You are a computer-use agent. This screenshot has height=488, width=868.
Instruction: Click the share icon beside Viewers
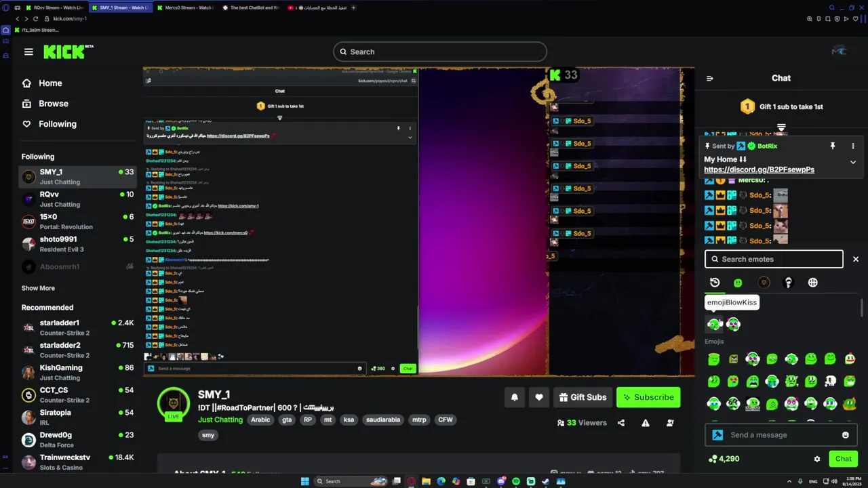621,423
